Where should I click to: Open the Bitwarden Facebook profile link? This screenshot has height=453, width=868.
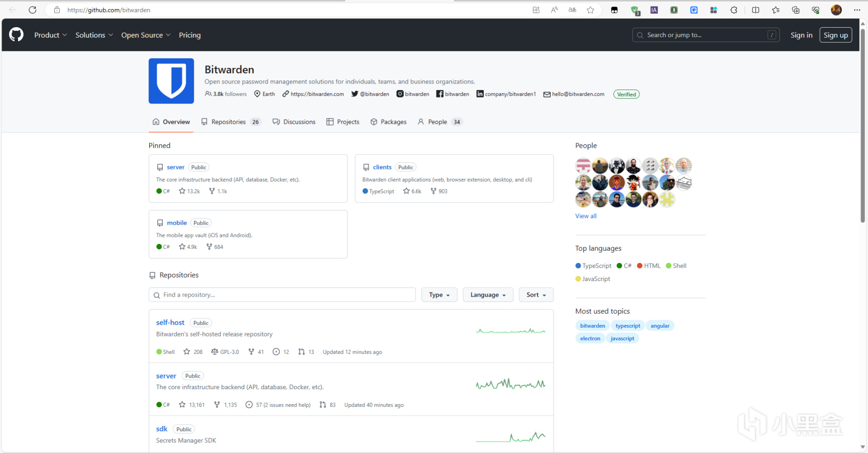click(x=453, y=94)
